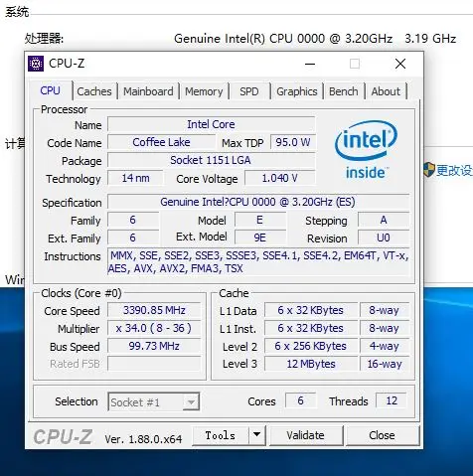The image size is (473, 476).
Task: Click the Validate button
Action: click(305, 435)
